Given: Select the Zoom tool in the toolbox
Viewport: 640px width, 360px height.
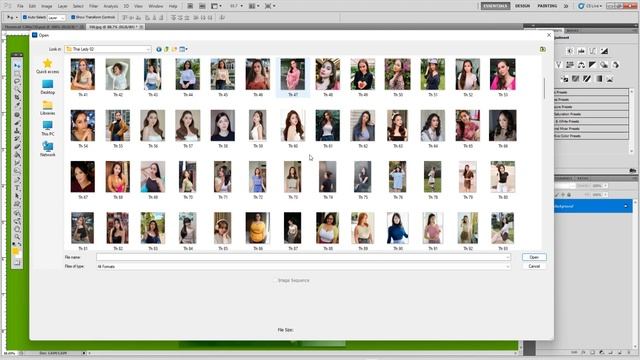Looking at the screenshot, I should point(17,237).
